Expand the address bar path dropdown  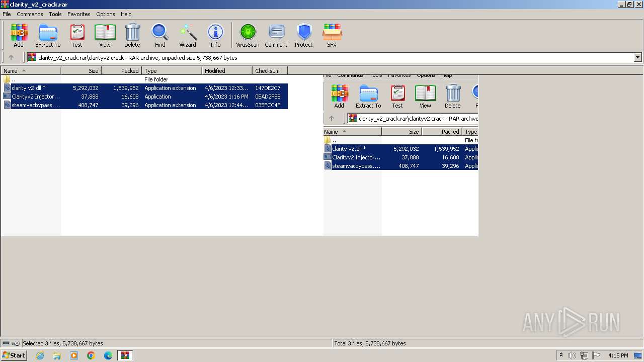638,57
